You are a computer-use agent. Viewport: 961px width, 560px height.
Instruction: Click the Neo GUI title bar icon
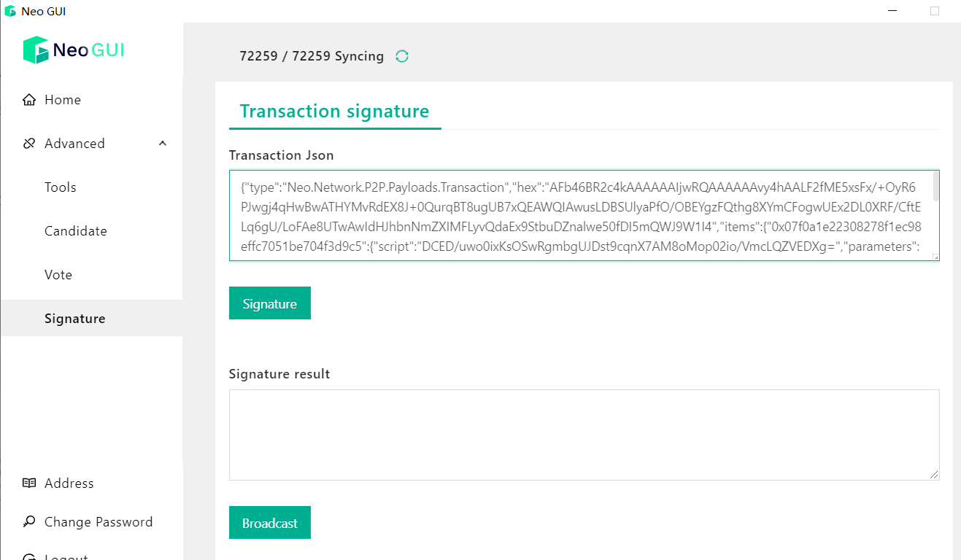(10, 11)
